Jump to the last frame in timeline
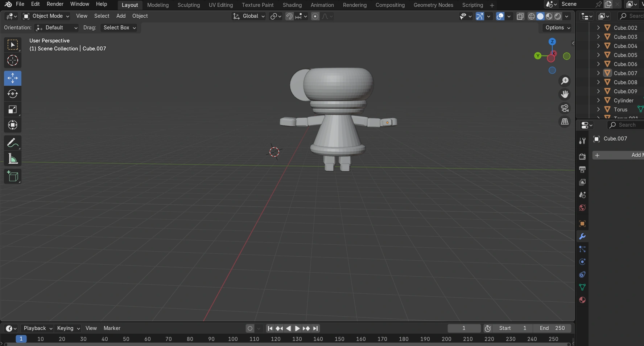The width and height of the screenshot is (644, 346). click(x=316, y=328)
